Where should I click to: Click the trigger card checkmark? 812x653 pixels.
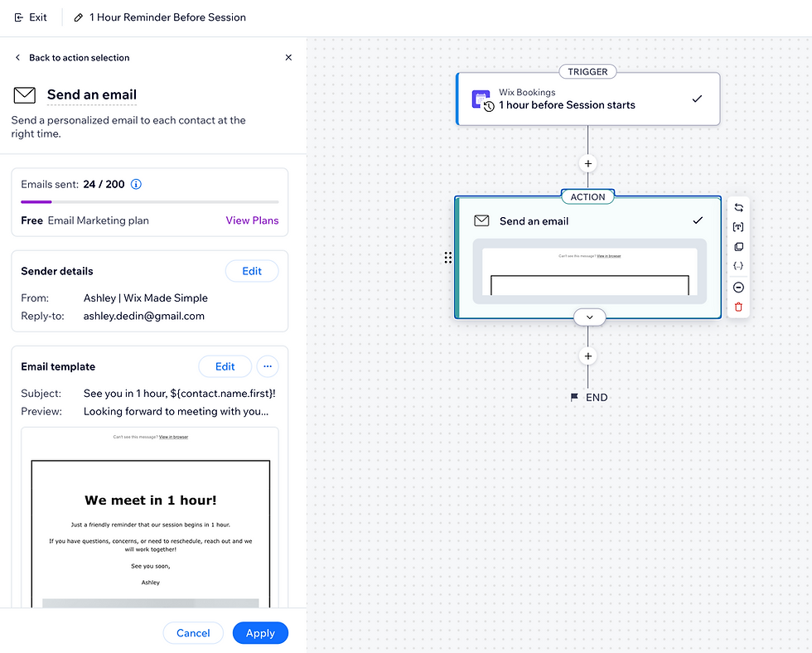click(x=697, y=99)
